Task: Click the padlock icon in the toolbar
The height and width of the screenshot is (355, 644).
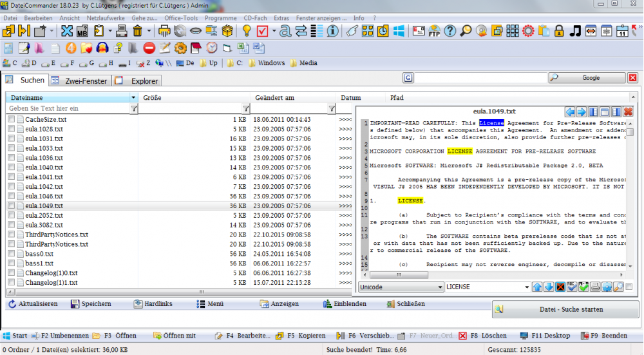Action: point(559,31)
